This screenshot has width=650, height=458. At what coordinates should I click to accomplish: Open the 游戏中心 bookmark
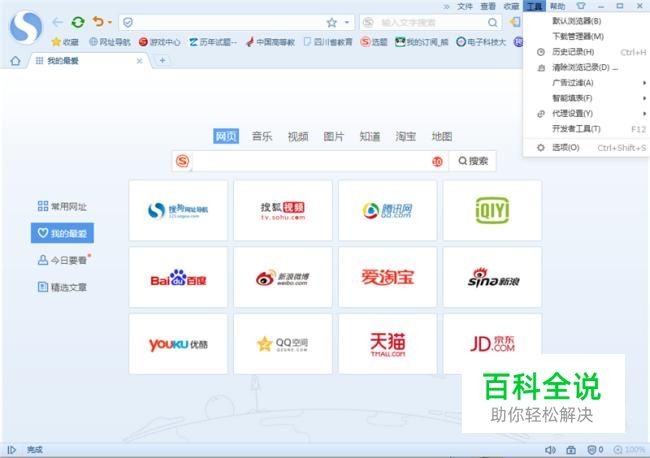tap(160, 42)
